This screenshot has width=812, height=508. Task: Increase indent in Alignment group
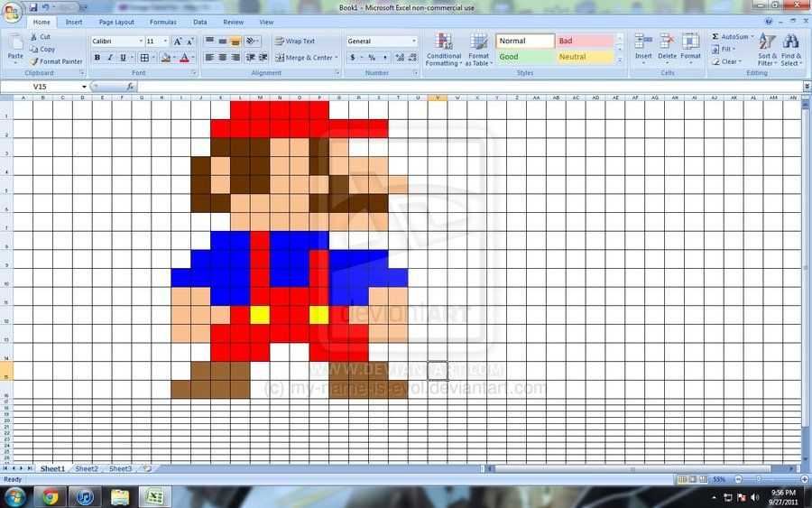tap(263, 58)
